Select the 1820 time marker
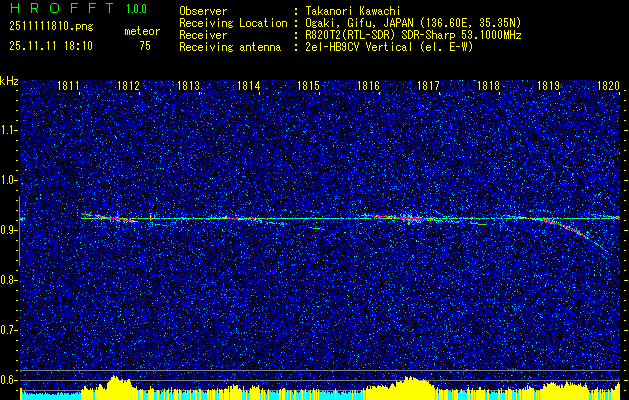 (x=608, y=86)
